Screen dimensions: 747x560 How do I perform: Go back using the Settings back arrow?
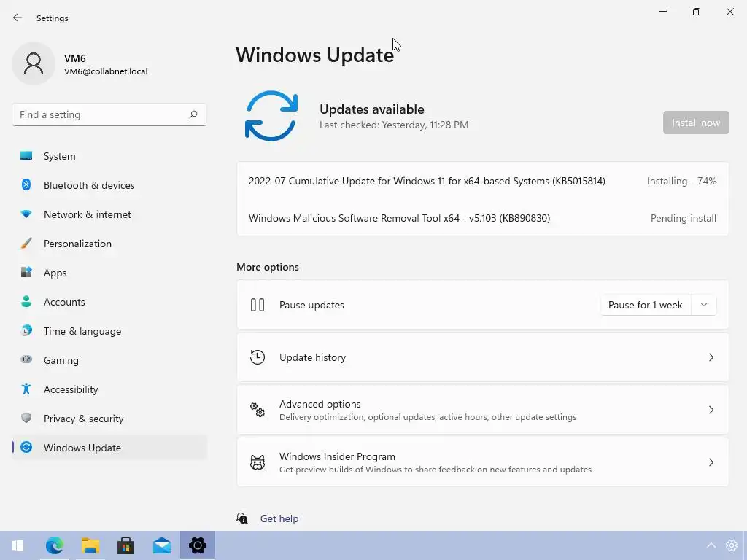(x=18, y=17)
